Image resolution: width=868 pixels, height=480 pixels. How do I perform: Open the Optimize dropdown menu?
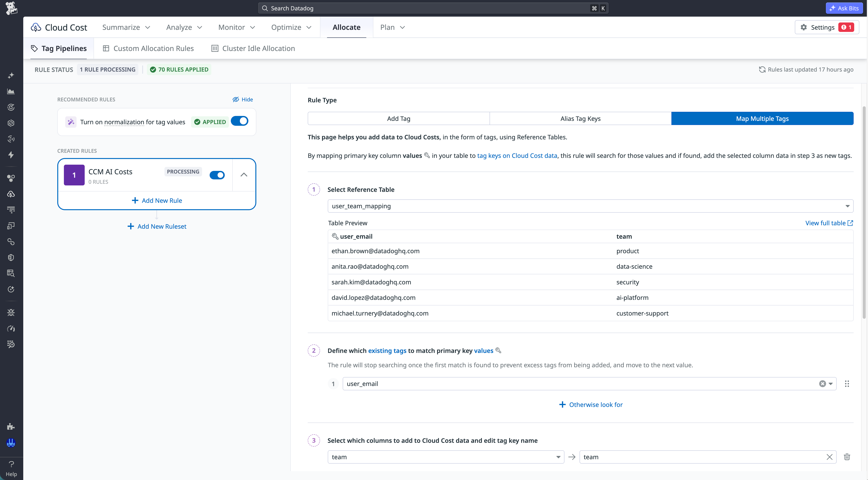(x=291, y=27)
